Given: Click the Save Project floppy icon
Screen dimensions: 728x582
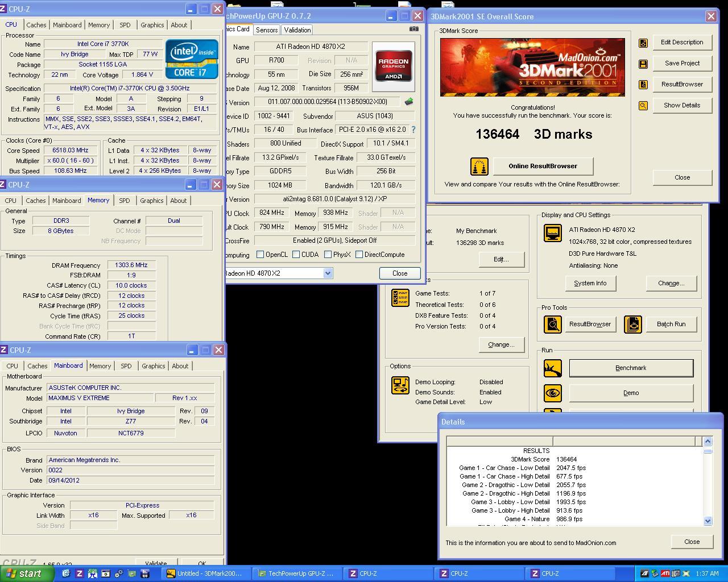Looking at the screenshot, I should click(643, 64).
